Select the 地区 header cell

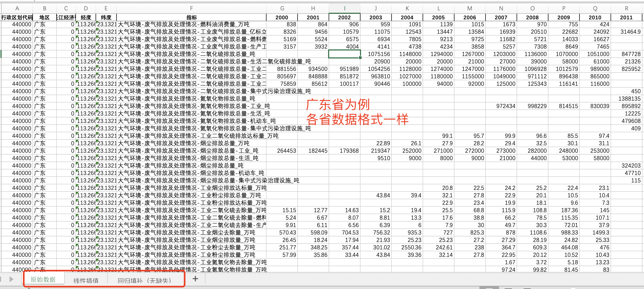pyautogui.click(x=44, y=17)
